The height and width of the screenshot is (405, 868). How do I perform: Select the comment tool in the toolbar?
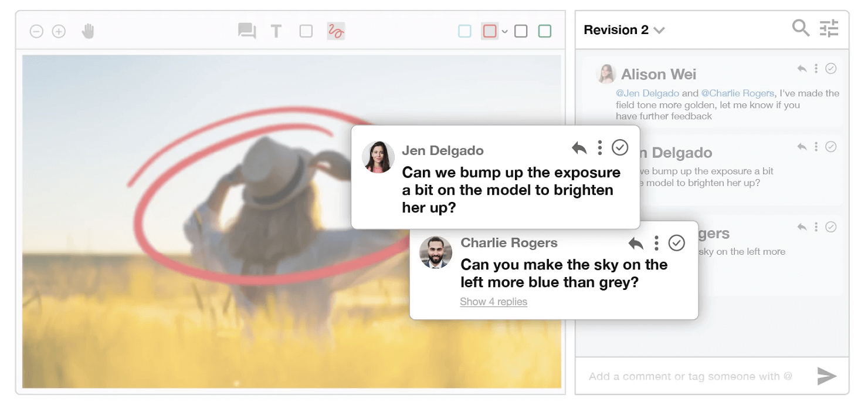246,31
